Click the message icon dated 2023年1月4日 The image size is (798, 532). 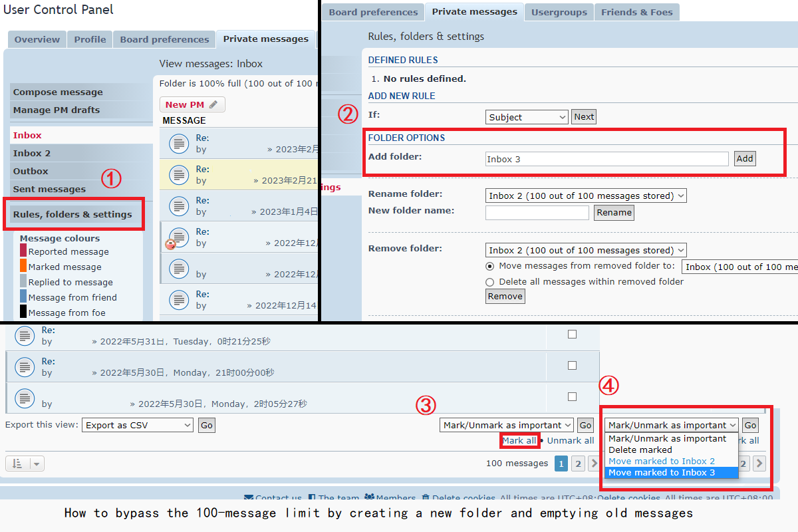178,206
